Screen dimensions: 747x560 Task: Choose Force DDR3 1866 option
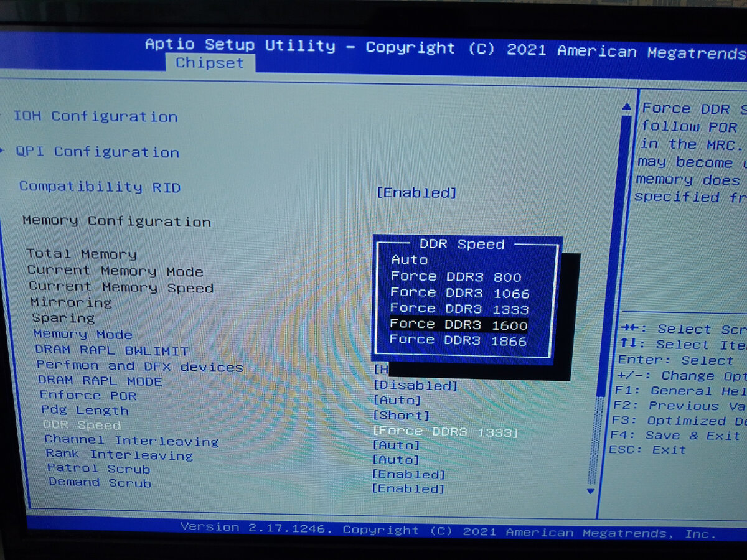(x=458, y=340)
